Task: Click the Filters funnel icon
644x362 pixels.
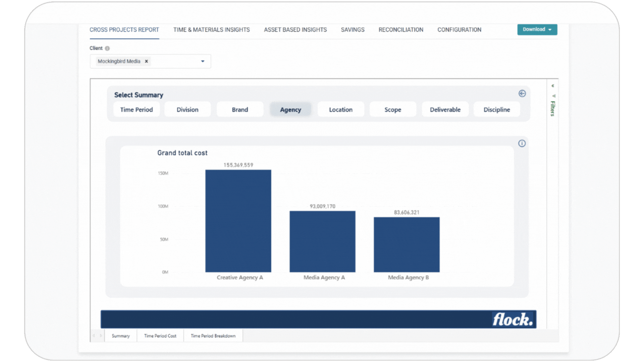Action: (553, 96)
